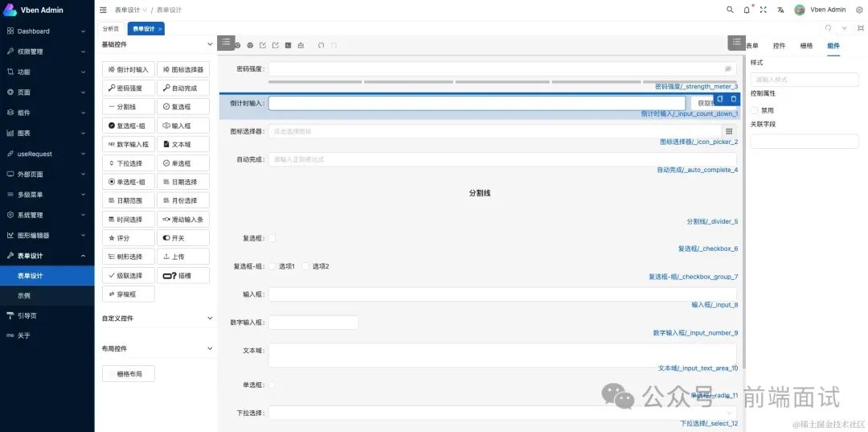Image resolution: width=868 pixels, height=432 pixels.
Task: Add the 评分 widget from palette
Action: [x=129, y=238]
